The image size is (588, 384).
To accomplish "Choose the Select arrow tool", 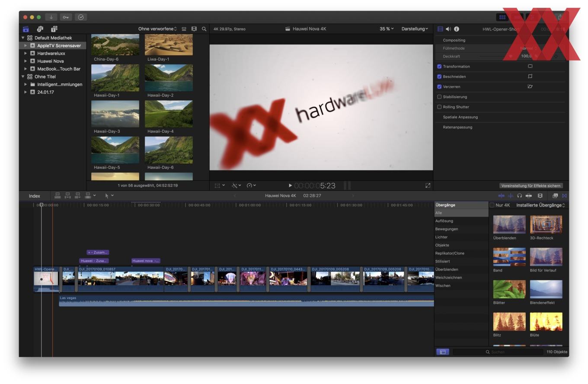I will pyautogui.click(x=107, y=196).
